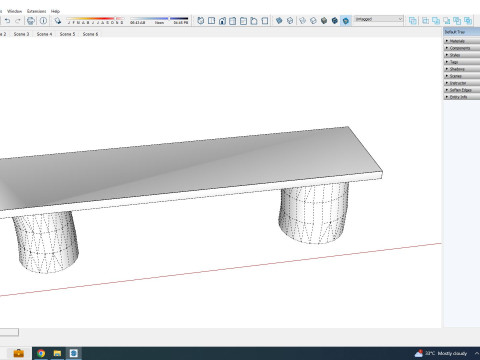Switch to Front view house icon

pyautogui.click(x=222, y=21)
